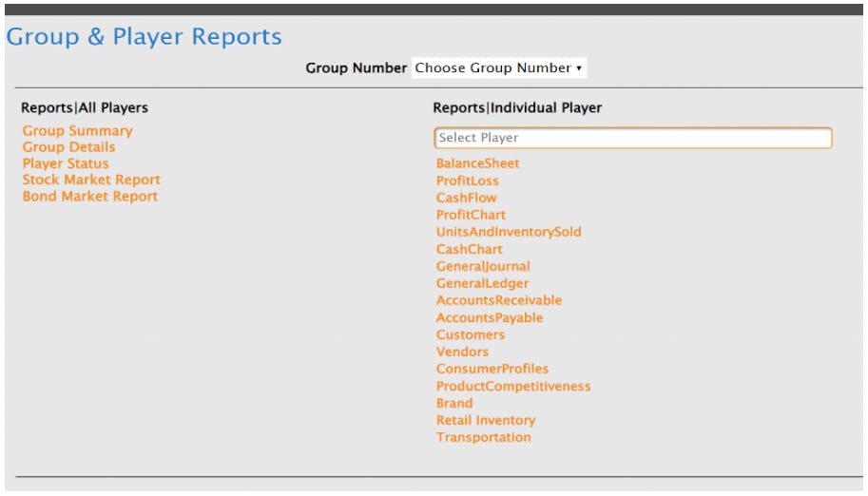View the AccountsPayable report
Viewport: 868px width, 496px height.
(x=490, y=317)
